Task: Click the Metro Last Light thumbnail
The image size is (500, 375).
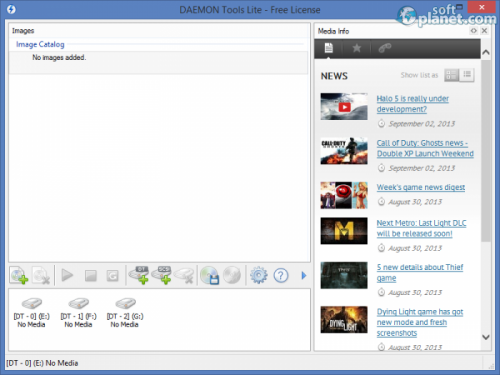Action: (x=344, y=231)
